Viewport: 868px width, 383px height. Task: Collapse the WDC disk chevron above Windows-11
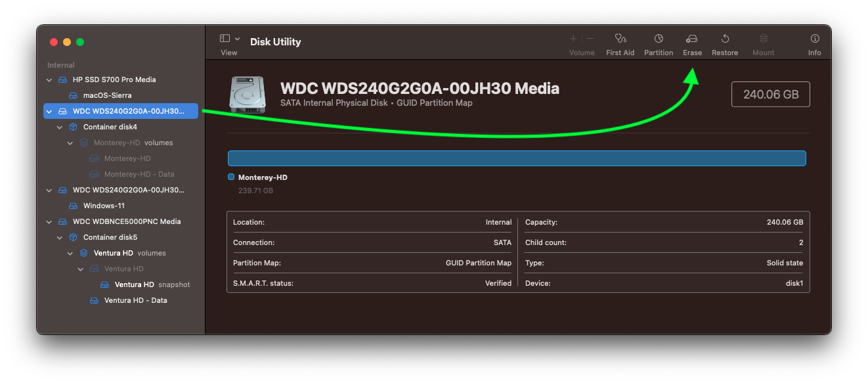click(x=49, y=190)
